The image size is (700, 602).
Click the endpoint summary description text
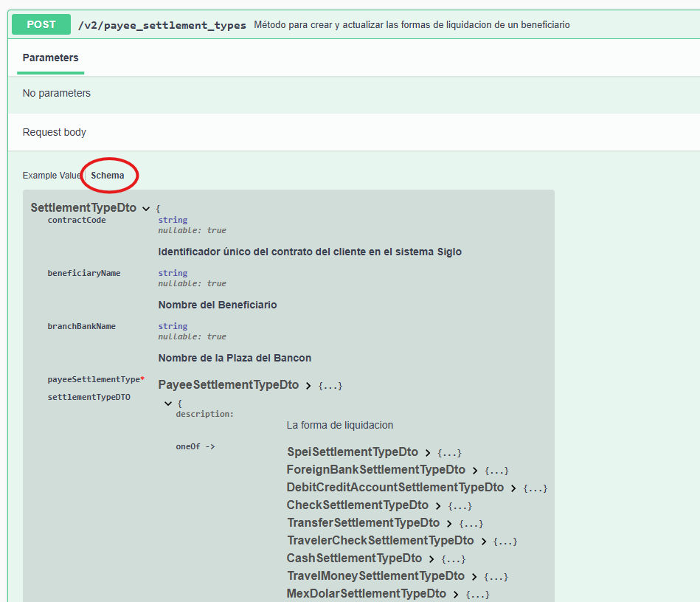pyautogui.click(x=412, y=25)
